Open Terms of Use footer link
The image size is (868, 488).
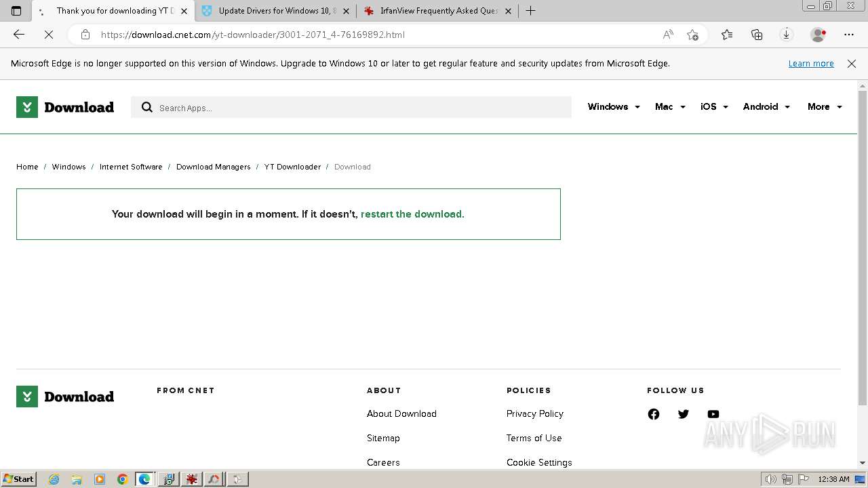click(x=534, y=438)
